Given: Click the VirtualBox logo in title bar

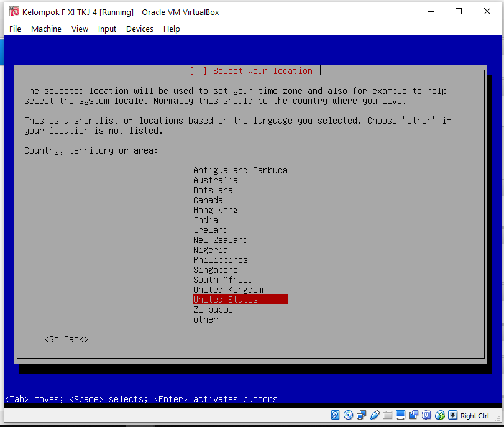Looking at the screenshot, I should click(x=14, y=12).
